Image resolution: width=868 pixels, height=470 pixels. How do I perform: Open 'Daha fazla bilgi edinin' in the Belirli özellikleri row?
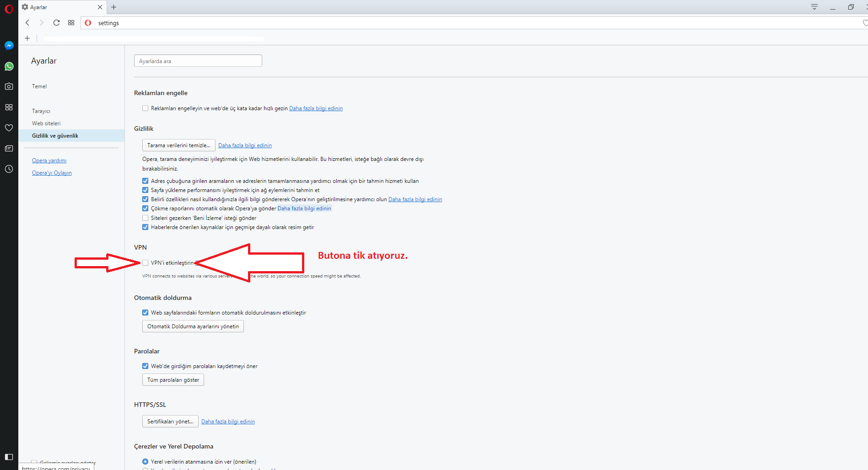(415, 199)
